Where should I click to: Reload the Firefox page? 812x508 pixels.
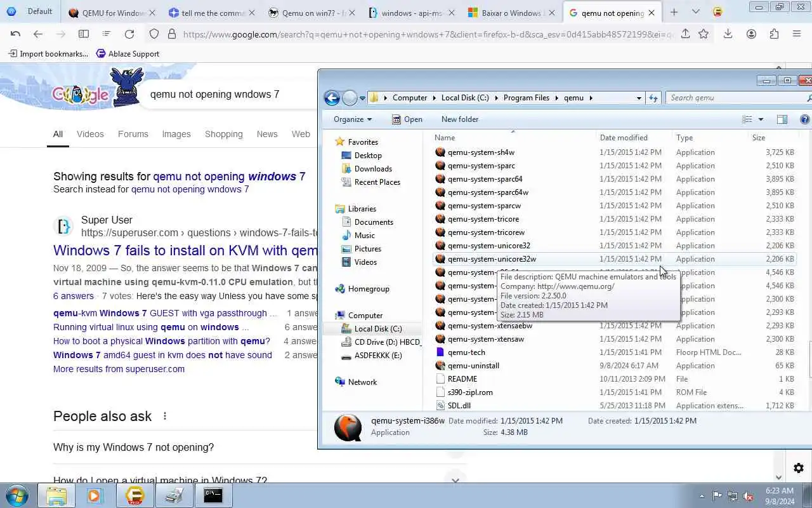point(129,34)
